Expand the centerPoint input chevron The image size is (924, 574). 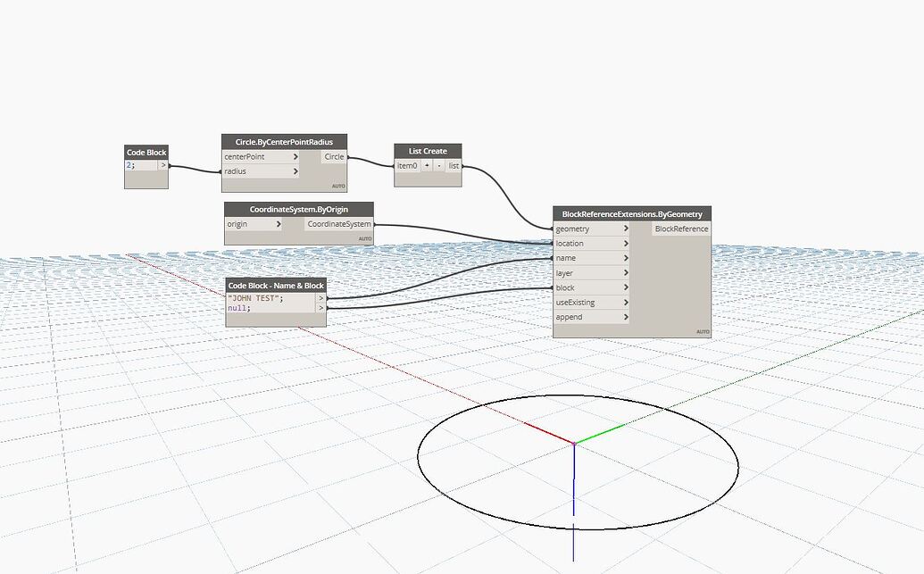click(295, 156)
